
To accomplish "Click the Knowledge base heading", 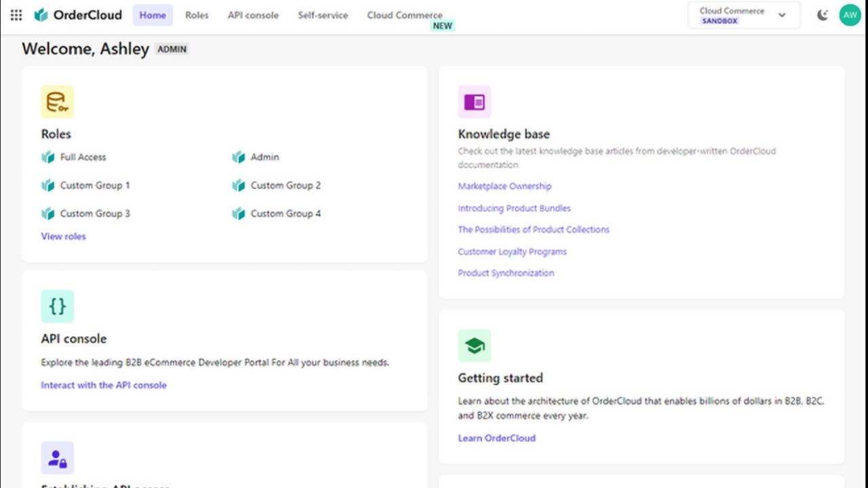I will 504,134.
